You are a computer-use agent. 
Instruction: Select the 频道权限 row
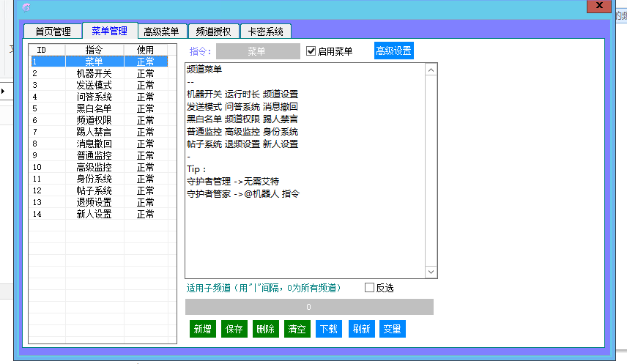(99, 120)
